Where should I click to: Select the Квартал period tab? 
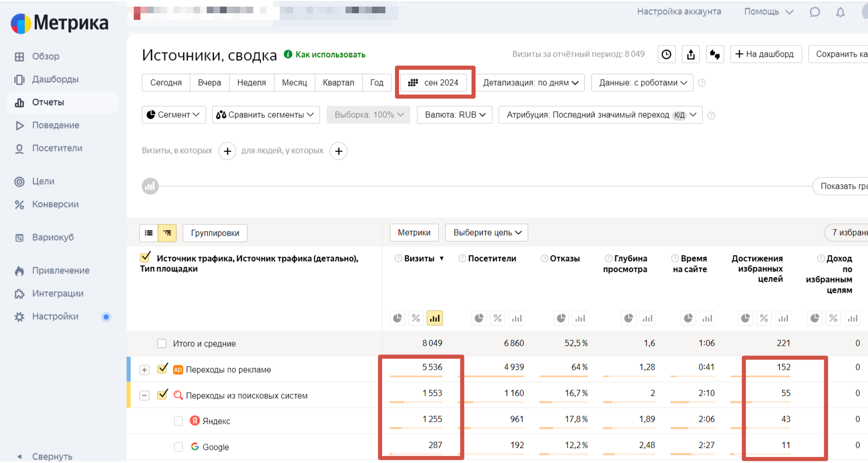point(338,83)
